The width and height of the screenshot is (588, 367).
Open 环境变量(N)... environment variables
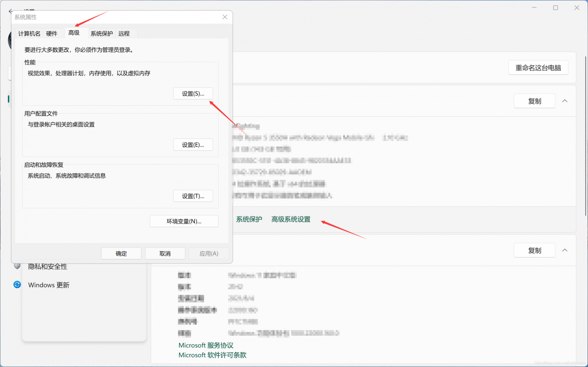click(184, 221)
